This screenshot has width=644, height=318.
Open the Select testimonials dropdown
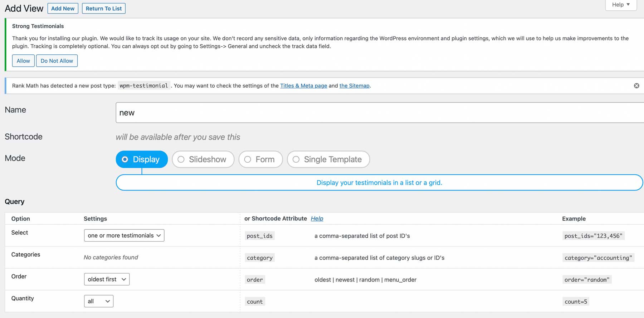coord(124,235)
